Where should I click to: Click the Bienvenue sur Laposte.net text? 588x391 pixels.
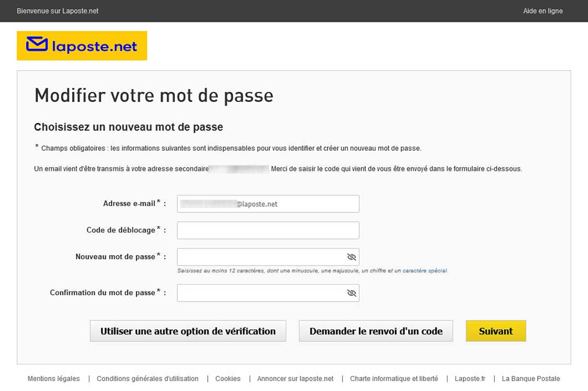click(58, 11)
